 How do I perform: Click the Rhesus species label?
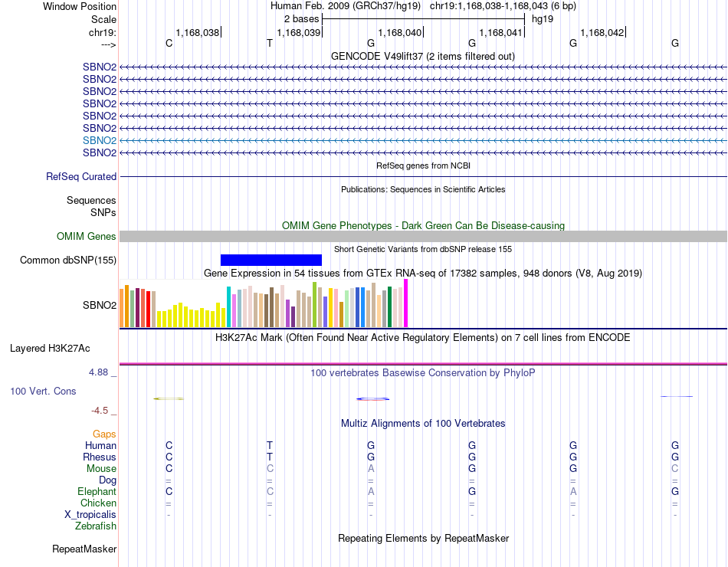coord(100,457)
